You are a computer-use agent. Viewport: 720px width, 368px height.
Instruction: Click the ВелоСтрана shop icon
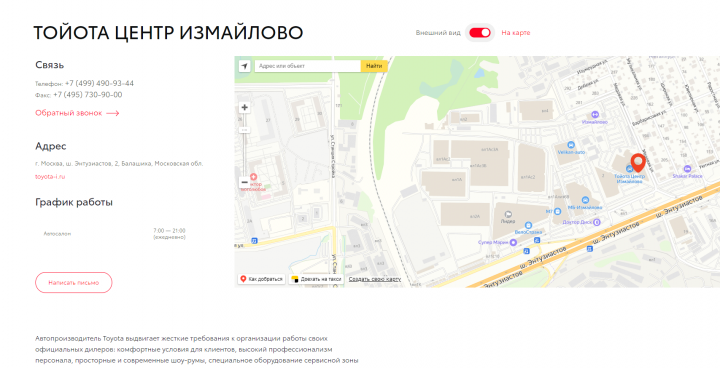tap(528, 226)
